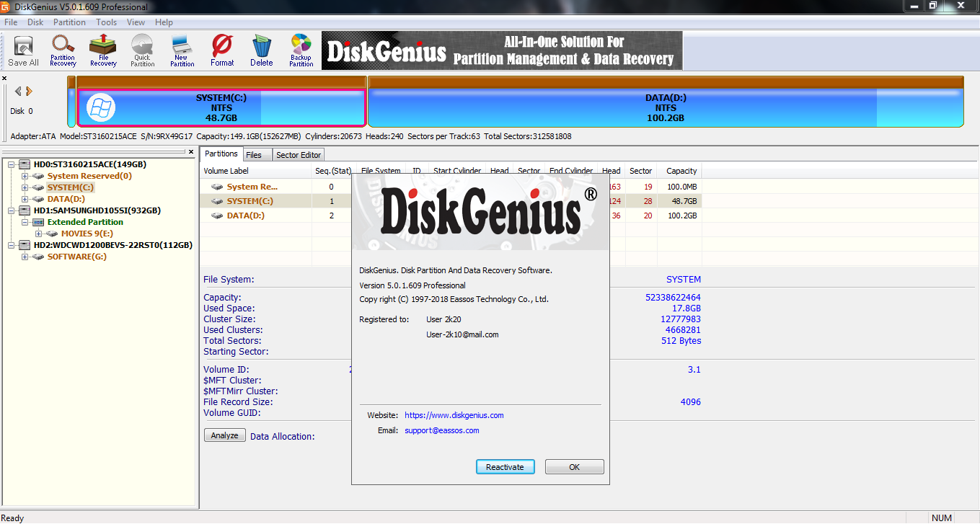Go to previous disk with gray left arrow
This screenshot has height=524, width=980.
pyautogui.click(x=18, y=91)
